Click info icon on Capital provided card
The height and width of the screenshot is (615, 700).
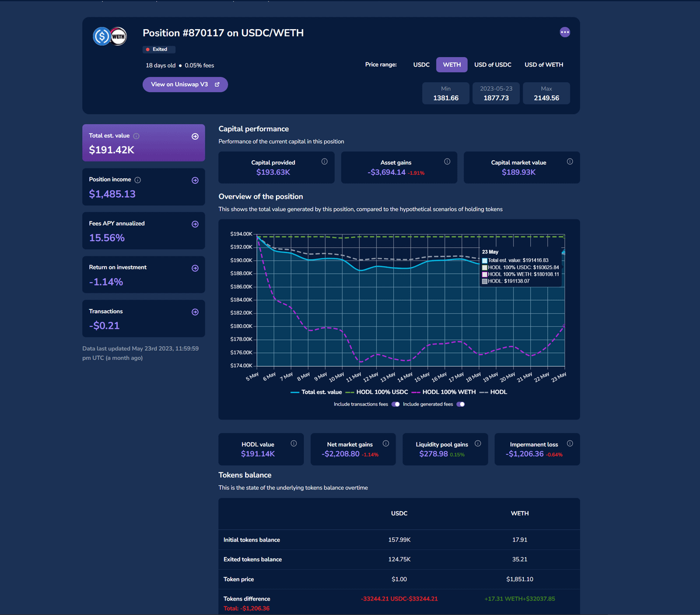324,161
